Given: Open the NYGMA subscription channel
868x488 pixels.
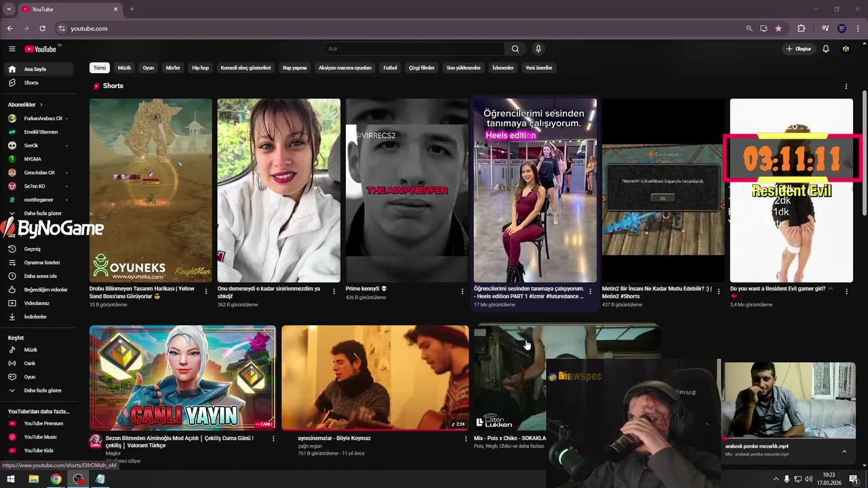Looking at the screenshot, I should [x=41, y=159].
